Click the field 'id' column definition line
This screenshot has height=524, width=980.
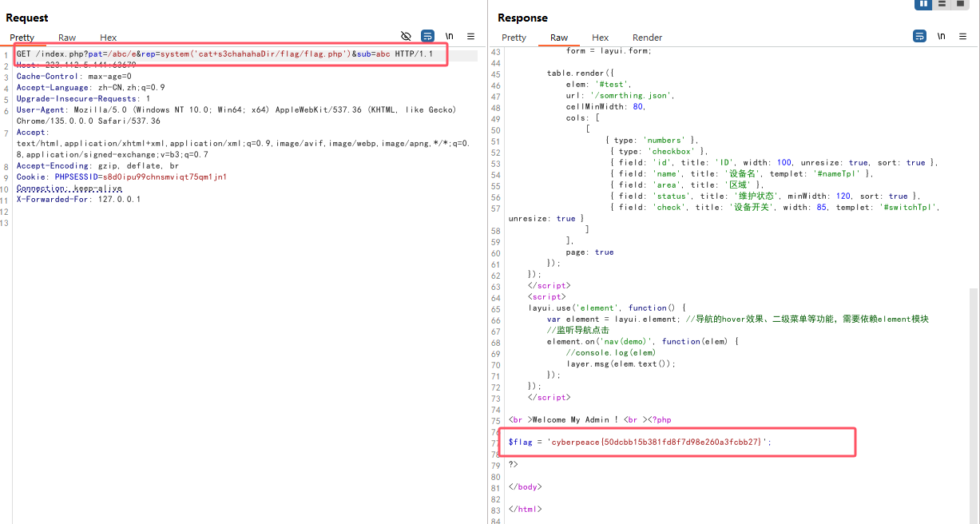[x=773, y=162]
